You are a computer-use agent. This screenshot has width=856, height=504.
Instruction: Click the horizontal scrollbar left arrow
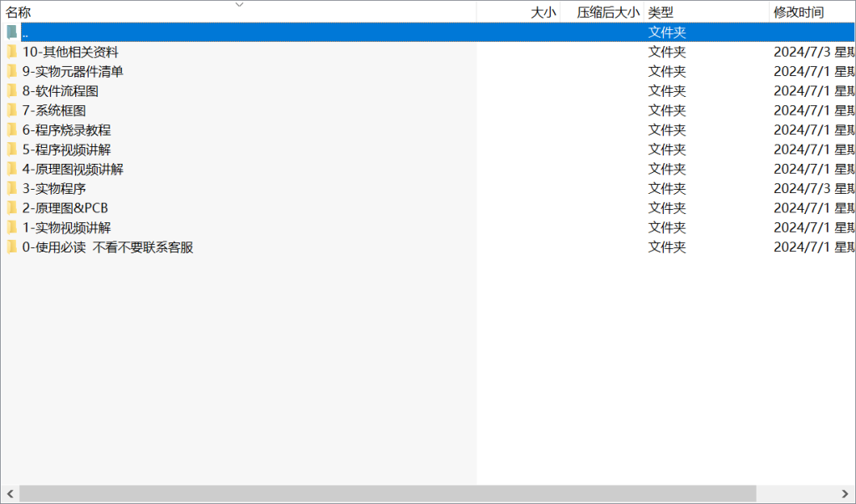[x=9, y=494]
